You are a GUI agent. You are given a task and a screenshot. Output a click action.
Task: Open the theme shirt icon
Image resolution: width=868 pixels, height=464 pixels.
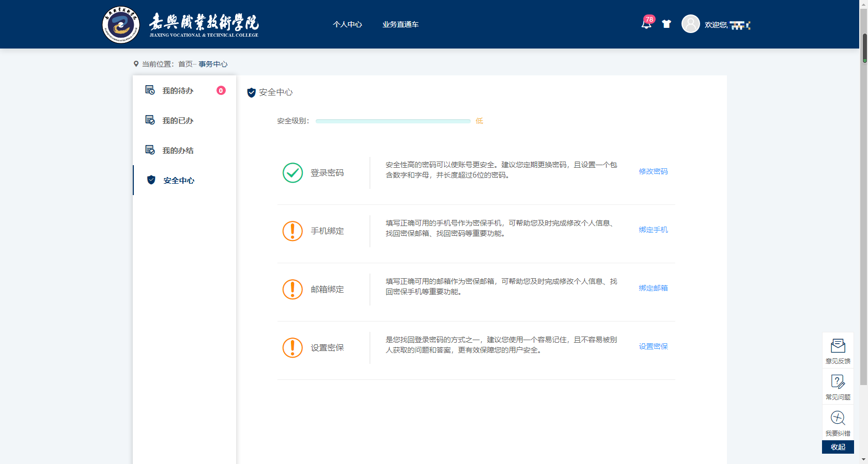(667, 24)
